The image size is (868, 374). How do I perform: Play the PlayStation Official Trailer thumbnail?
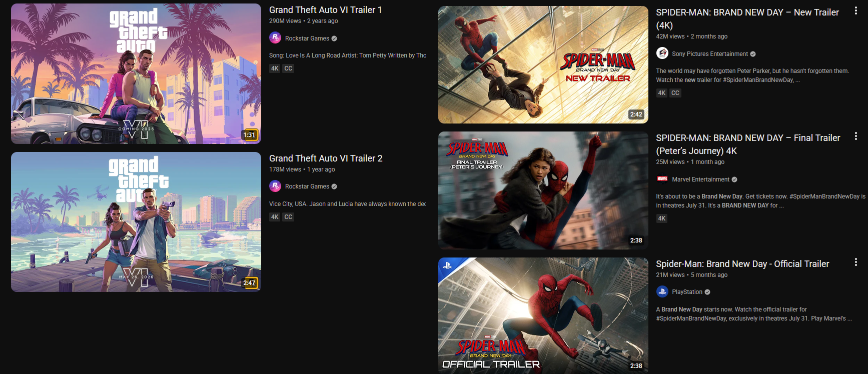coord(543,315)
